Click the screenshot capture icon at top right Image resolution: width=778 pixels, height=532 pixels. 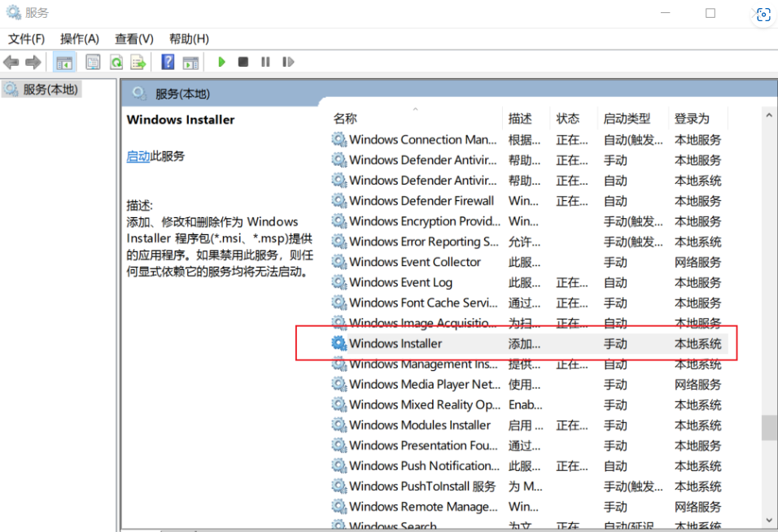(763, 15)
